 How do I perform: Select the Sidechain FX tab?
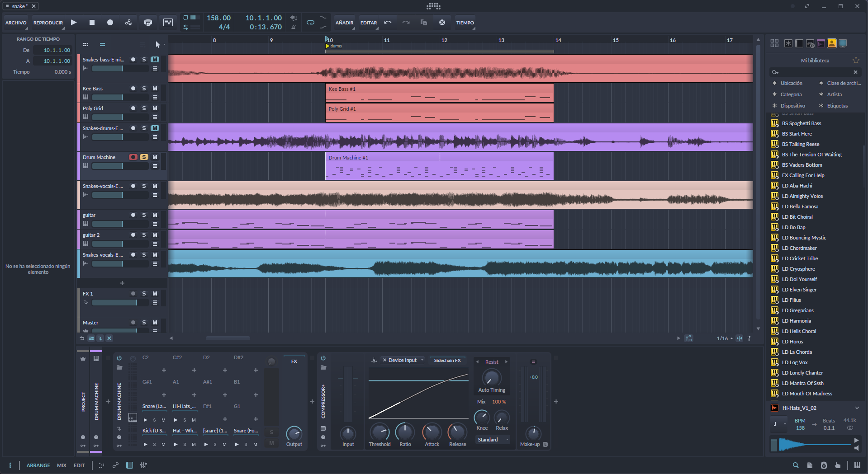point(447,360)
